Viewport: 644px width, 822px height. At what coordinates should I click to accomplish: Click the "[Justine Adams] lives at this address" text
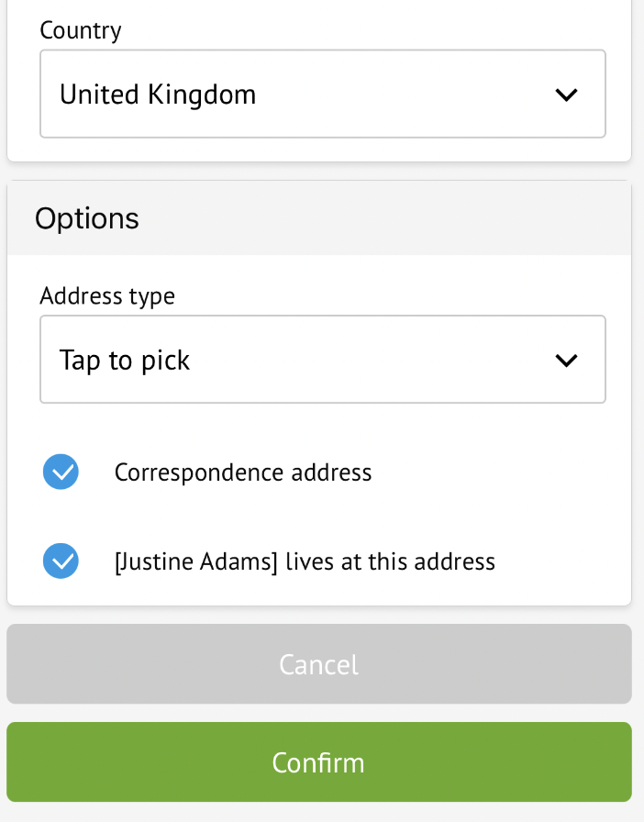pos(305,561)
